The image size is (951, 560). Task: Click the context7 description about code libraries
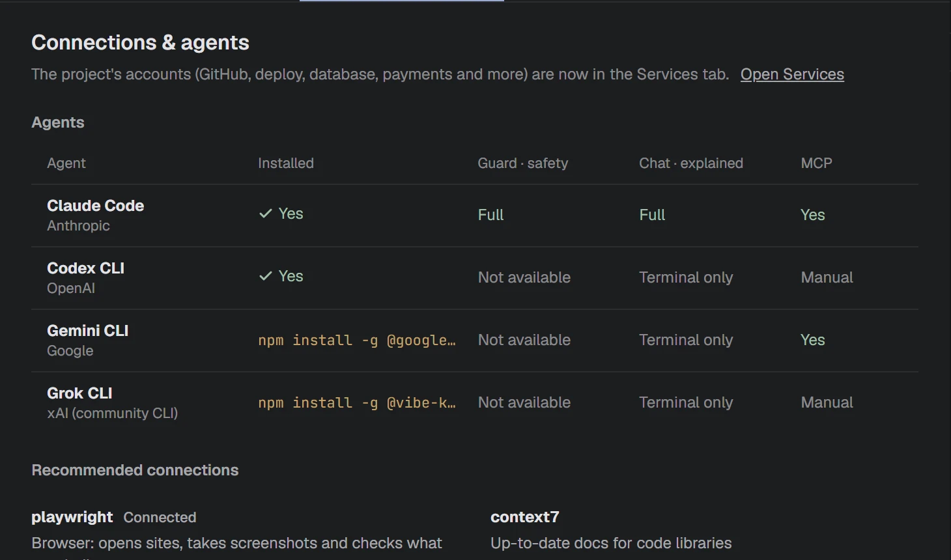point(611,543)
